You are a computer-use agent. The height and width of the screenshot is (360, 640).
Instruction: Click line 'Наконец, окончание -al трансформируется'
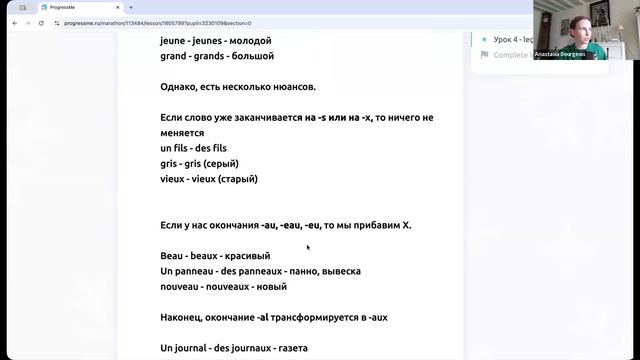pos(274,318)
